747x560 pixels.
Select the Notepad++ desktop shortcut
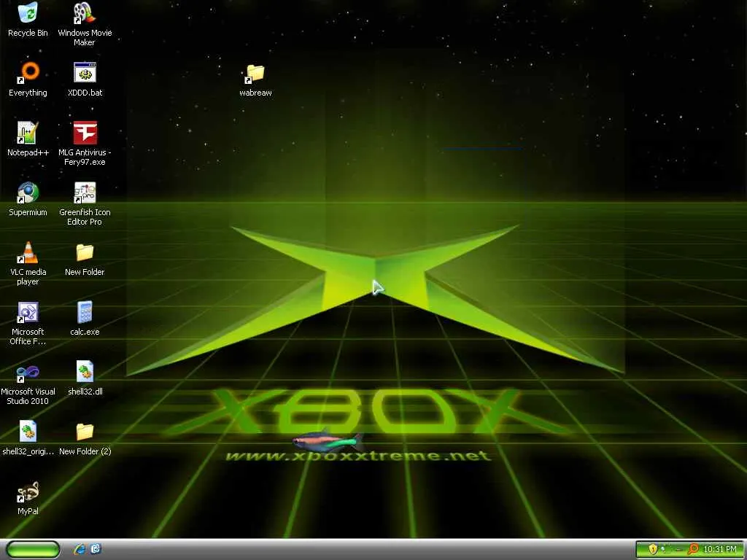point(28,133)
